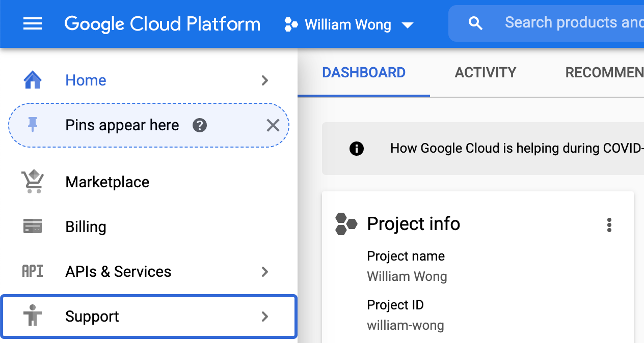This screenshot has height=343, width=644.
Task: Expand the APIs & Services submenu chevron
Action: click(x=264, y=272)
